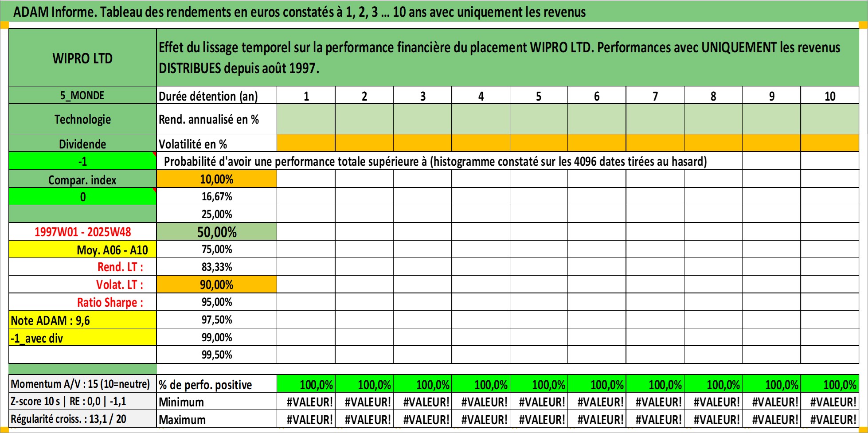Click the 'Régularité croiss. : 13,1 / 20' cell
This screenshot has height=433, width=868.
[x=82, y=419]
